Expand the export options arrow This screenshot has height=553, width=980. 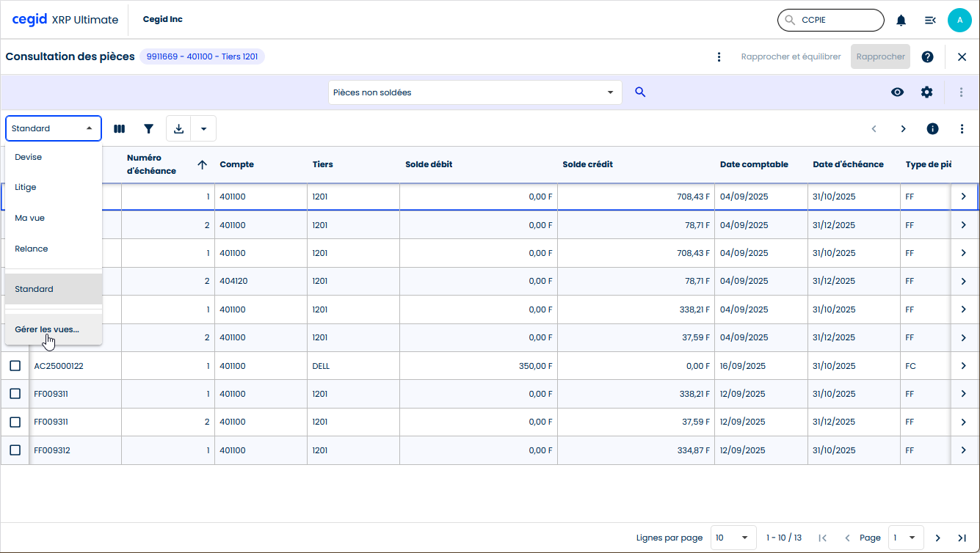point(203,128)
